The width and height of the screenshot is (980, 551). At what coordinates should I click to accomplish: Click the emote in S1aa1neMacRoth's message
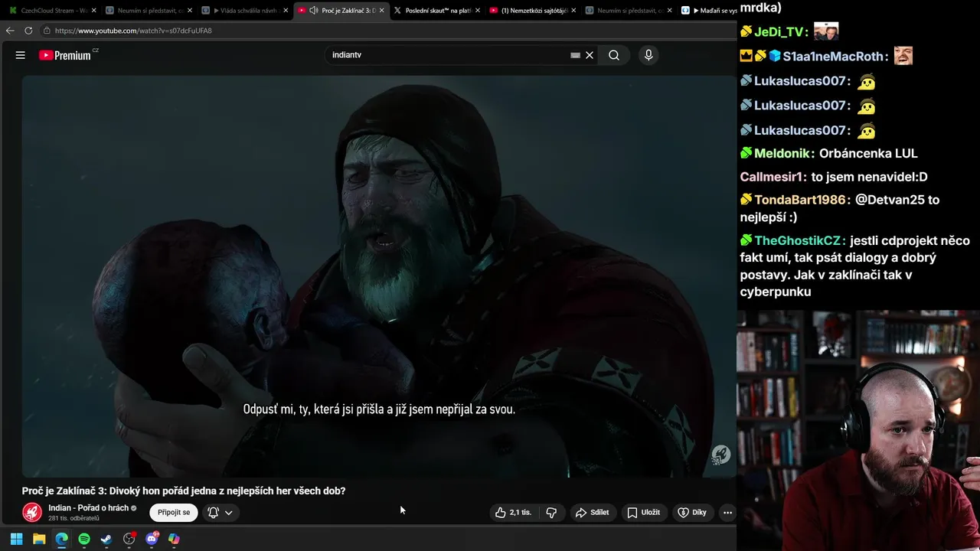(903, 56)
